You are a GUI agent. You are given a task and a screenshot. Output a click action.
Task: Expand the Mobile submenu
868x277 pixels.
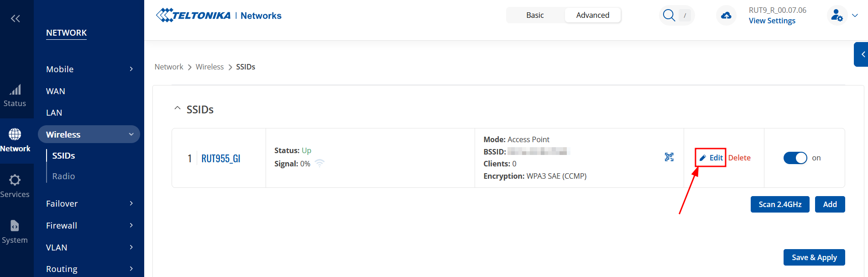pos(89,69)
